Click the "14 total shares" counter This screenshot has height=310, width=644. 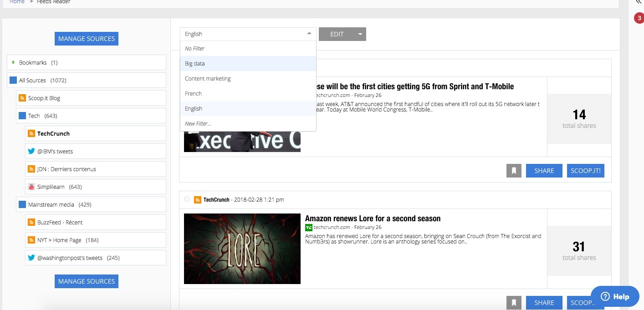point(579,119)
